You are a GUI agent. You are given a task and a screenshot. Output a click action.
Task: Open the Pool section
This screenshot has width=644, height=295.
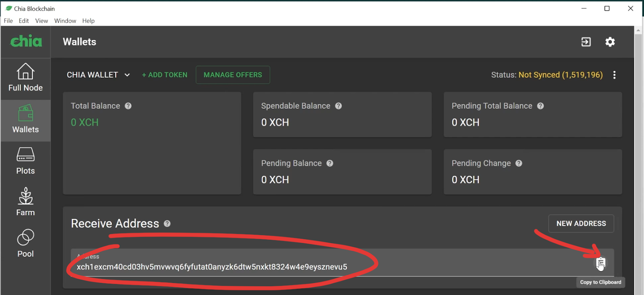25,244
